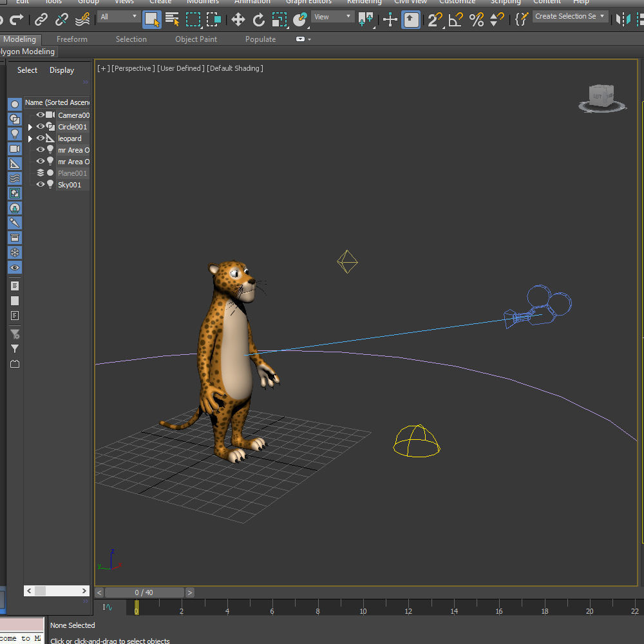Screen dimensions: 644x644
Task: Toggle display helpers filter icon
Action: click(x=15, y=164)
